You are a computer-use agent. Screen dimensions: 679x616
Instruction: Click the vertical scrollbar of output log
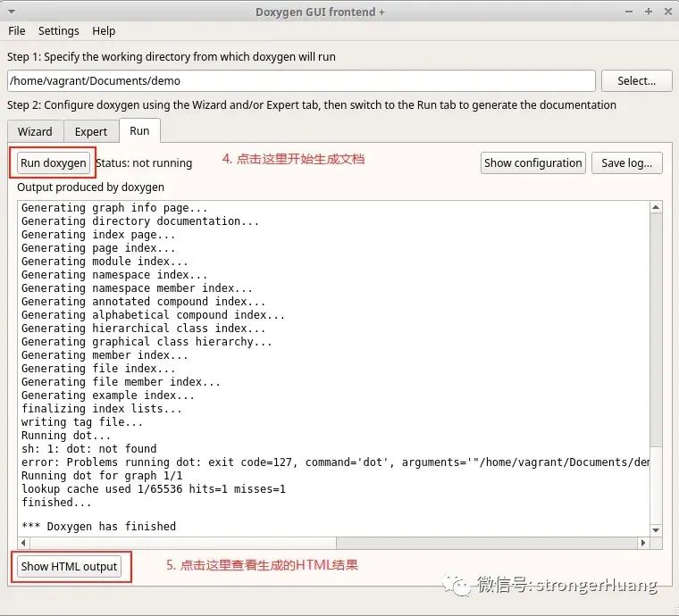point(656,369)
